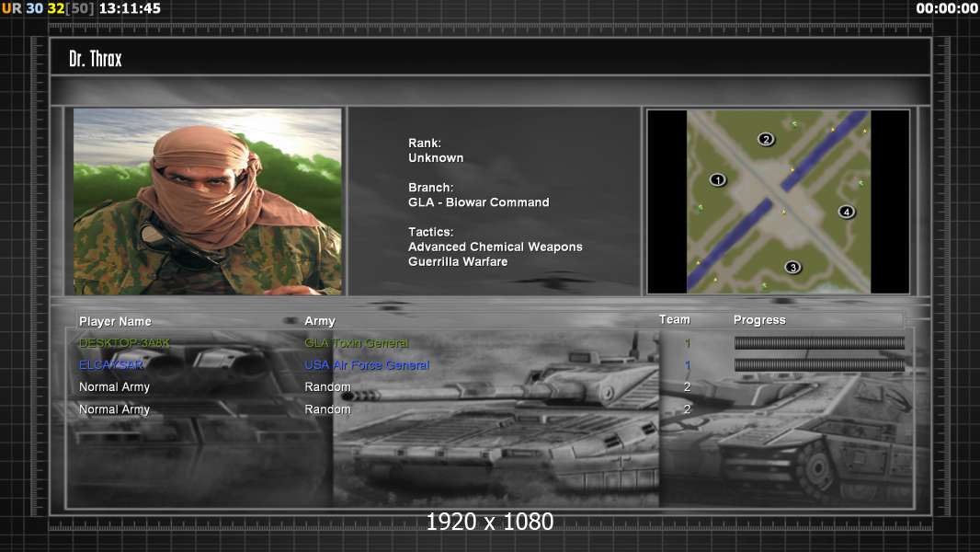Click the Rank 'Unknown' text
Image resolution: width=980 pixels, height=552 pixels.
pyautogui.click(x=436, y=158)
